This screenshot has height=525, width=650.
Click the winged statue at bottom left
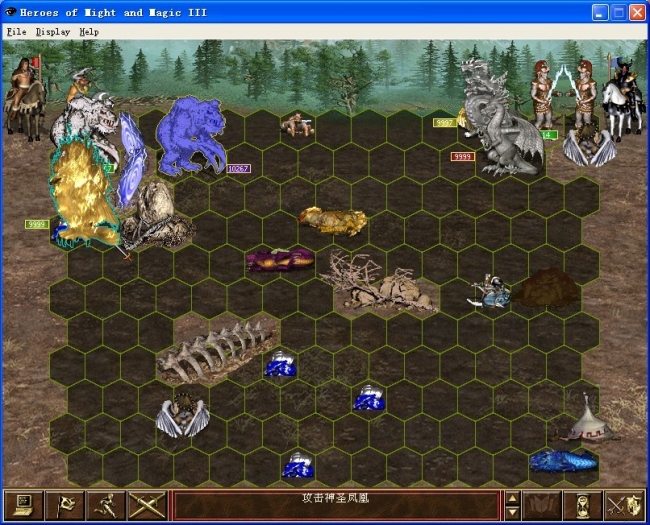point(183,416)
